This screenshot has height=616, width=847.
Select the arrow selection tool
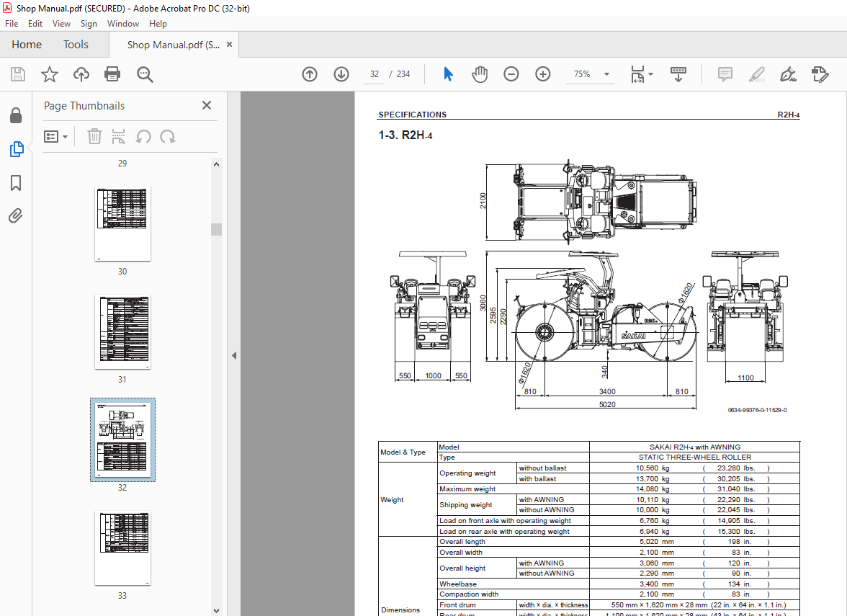point(448,74)
